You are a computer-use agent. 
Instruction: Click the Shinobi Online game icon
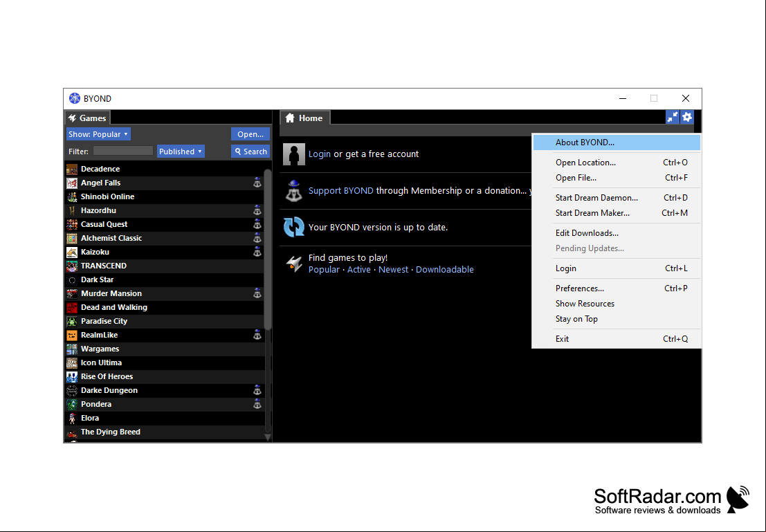coord(72,197)
